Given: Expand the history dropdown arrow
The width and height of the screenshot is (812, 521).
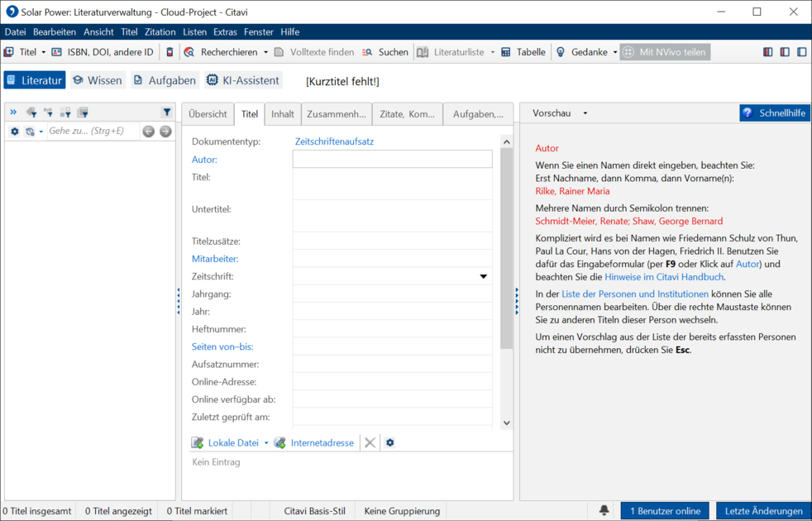Looking at the screenshot, I should 41,131.
